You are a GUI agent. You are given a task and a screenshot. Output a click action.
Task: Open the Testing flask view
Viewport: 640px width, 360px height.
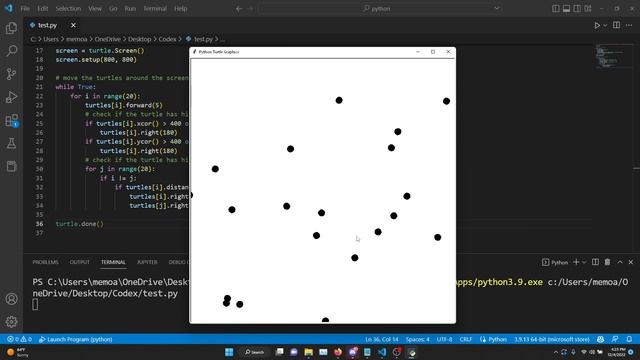(11, 143)
